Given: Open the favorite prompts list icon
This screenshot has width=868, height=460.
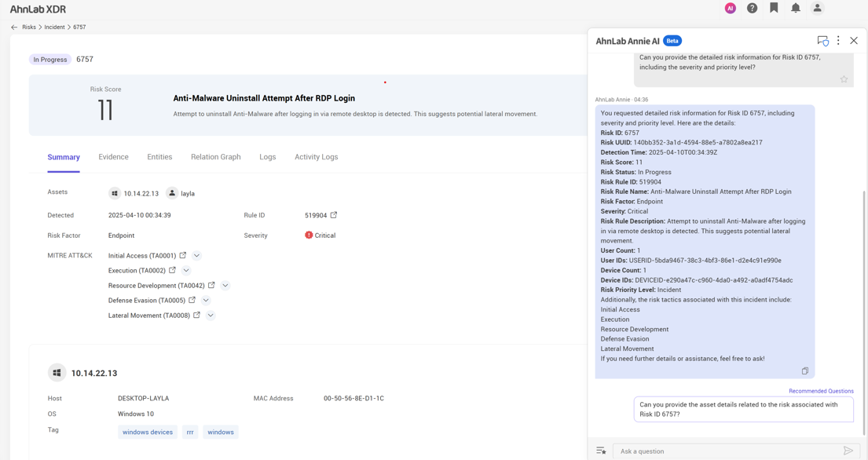Looking at the screenshot, I should pos(601,451).
